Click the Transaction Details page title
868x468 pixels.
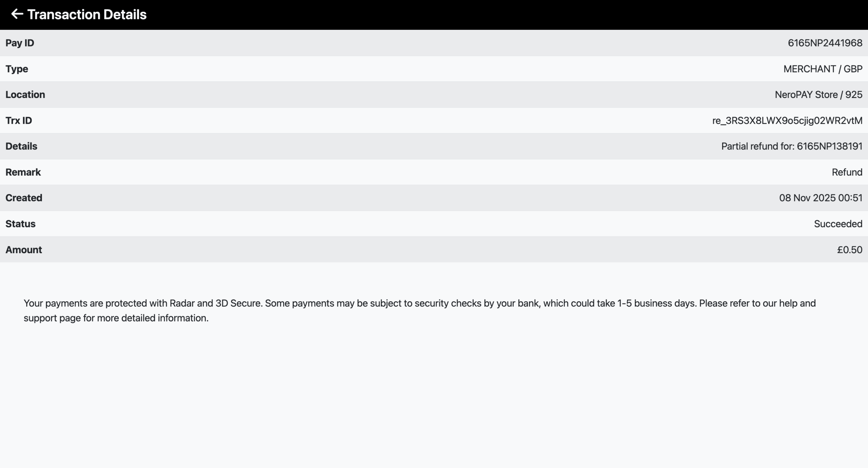[x=87, y=15]
